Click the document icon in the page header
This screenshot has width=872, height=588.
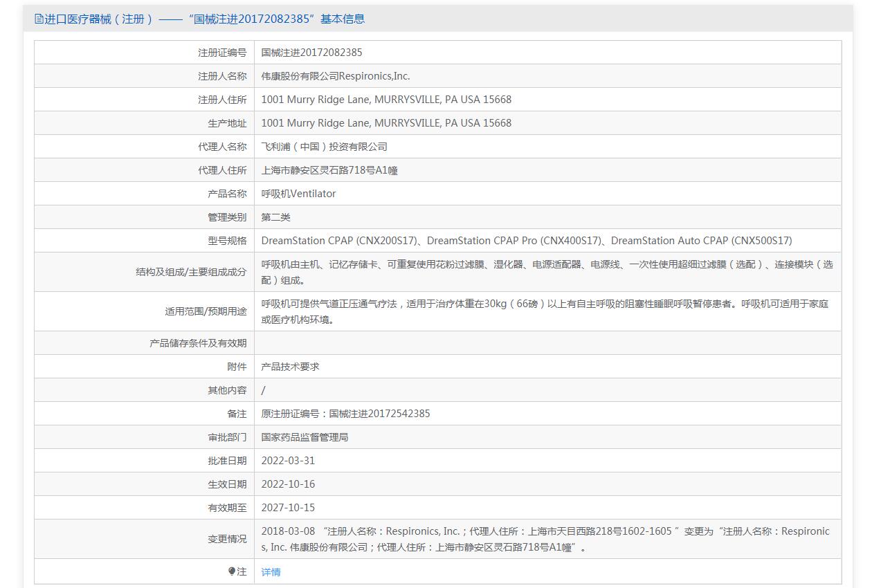click(39, 19)
